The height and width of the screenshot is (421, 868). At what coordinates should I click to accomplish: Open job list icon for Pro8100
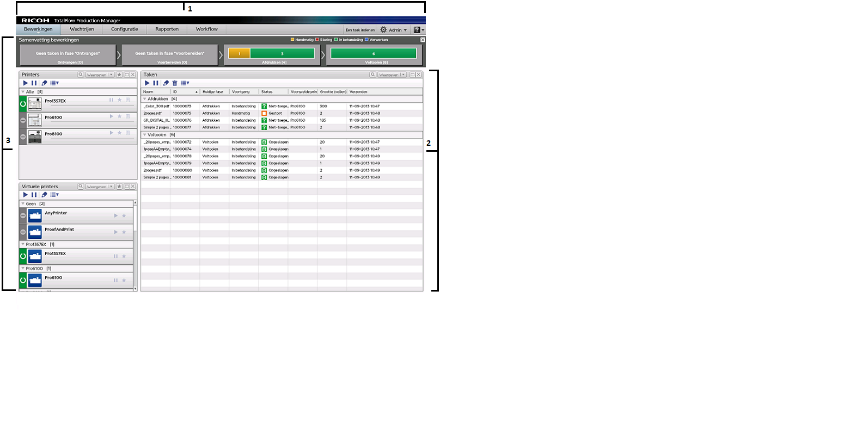point(128,133)
